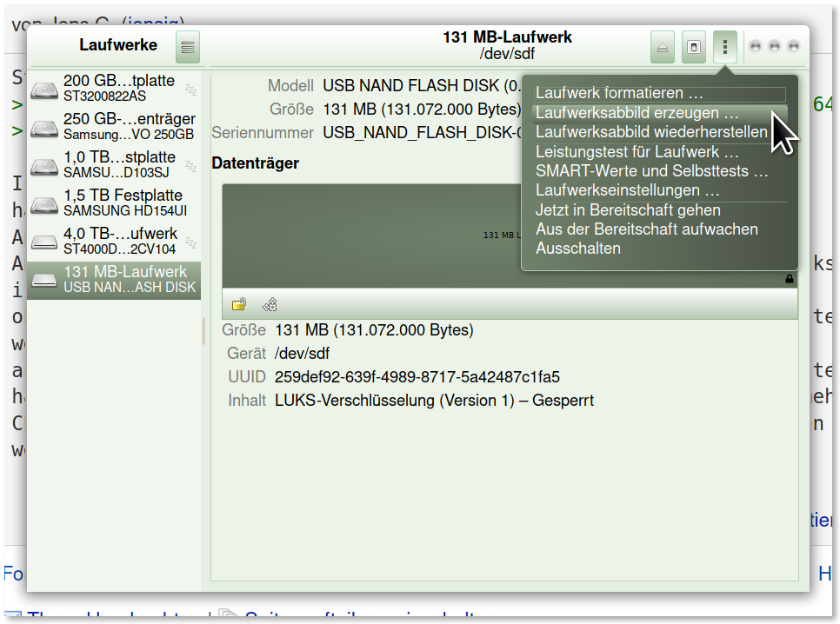Select the 4,0 TB ST4000D drive
The width and height of the screenshot is (840, 624).
[x=114, y=241]
